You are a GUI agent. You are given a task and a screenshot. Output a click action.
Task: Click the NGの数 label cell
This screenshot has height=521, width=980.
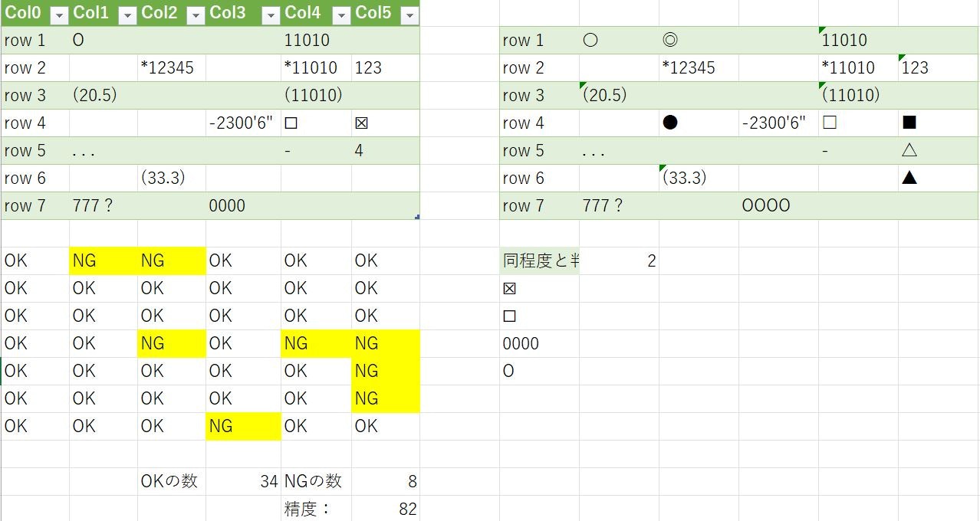316,481
